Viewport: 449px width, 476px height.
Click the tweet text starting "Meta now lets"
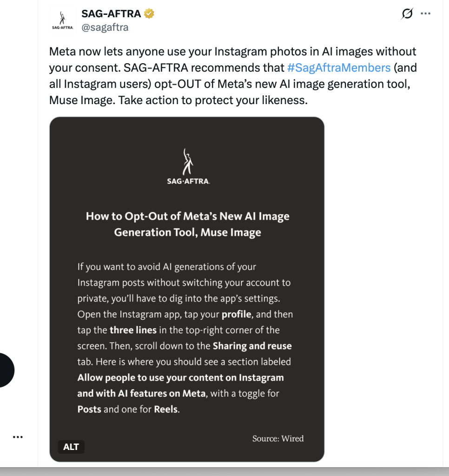(233, 76)
